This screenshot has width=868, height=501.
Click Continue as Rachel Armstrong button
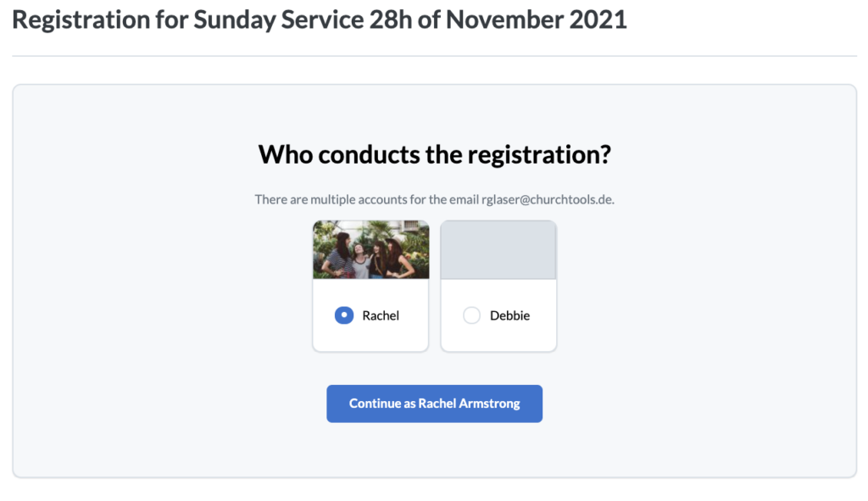435,404
